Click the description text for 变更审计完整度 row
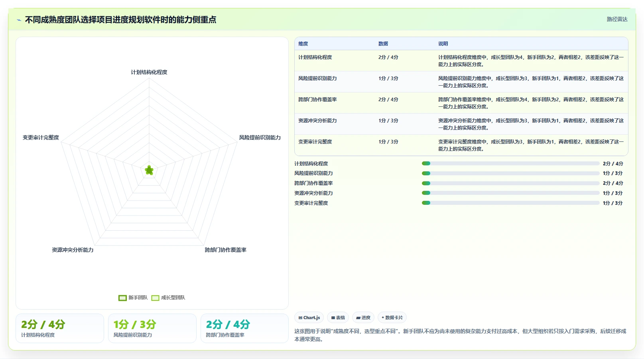Viewport: 644px width, 359px height. tap(531, 145)
